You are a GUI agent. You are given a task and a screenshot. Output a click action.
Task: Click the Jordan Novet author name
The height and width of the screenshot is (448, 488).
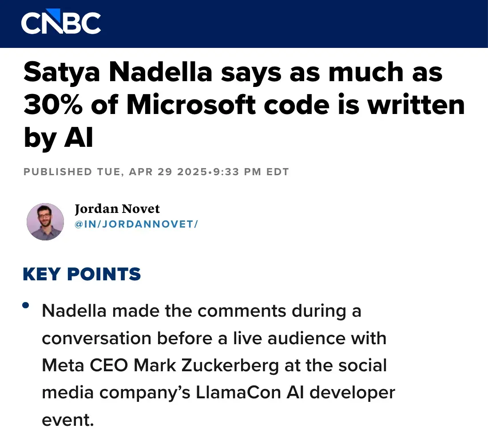click(x=117, y=209)
